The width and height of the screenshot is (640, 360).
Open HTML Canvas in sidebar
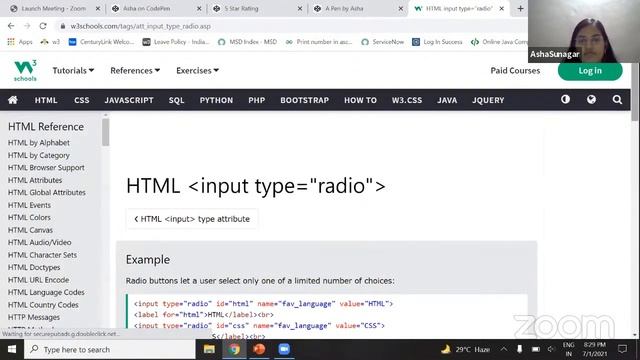(30, 230)
